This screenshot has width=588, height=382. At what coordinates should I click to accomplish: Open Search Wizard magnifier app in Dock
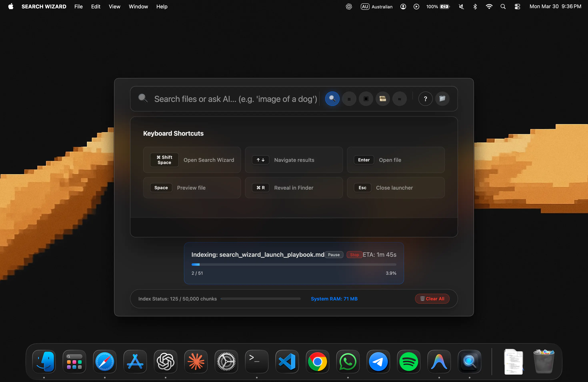click(x=469, y=361)
